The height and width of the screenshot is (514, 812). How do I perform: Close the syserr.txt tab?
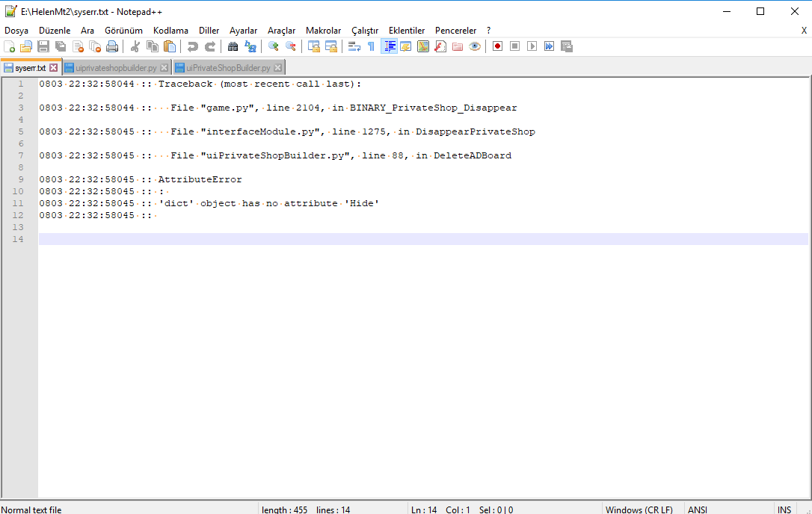[x=53, y=68]
